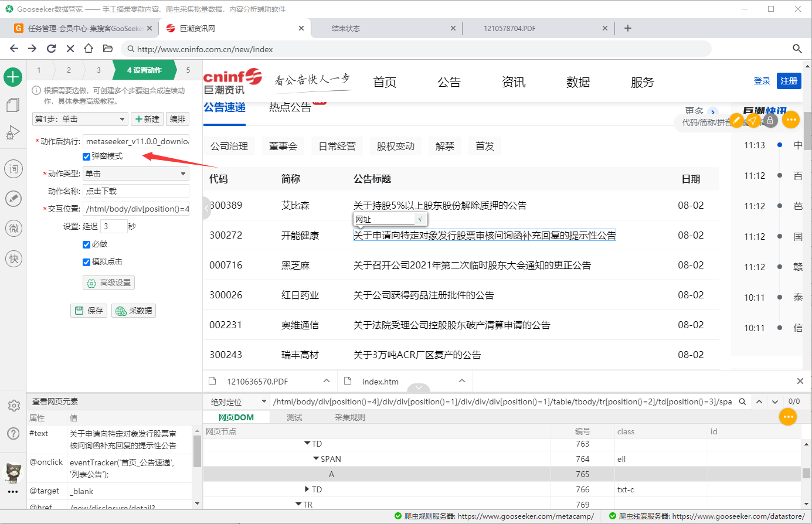The width and height of the screenshot is (812, 524).
Task: Open the 测试 tab in bottom panel
Action: pos(294,417)
